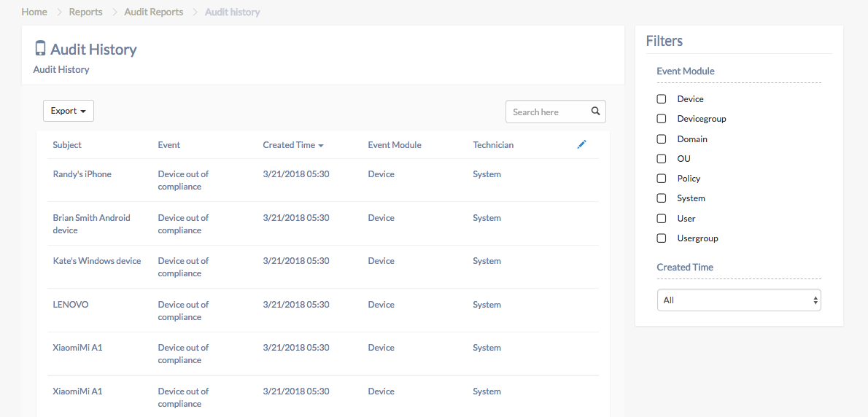The height and width of the screenshot is (417, 868).
Task: Check the Device filter checkbox
Action: tap(661, 99)
